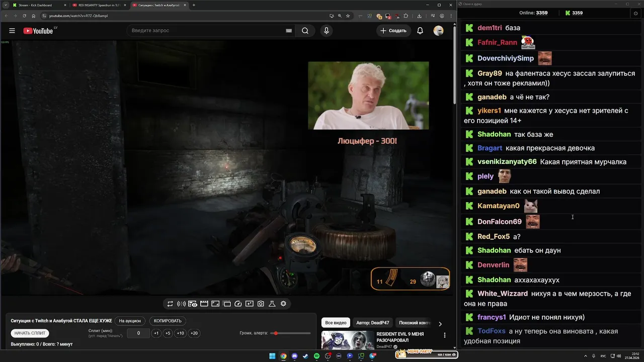644x362 pixels.
Task: Open Discord from the taskbar
Action: [x=294, y=356]
